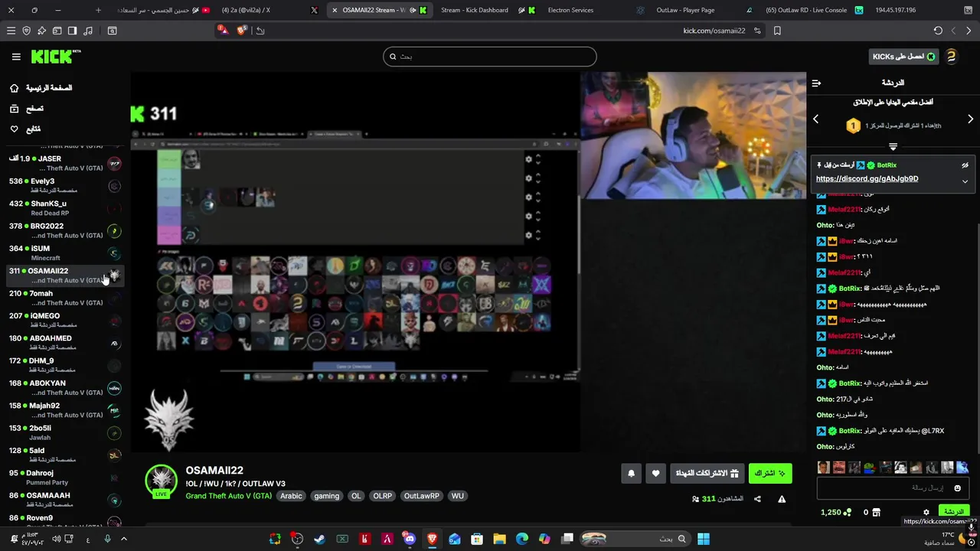Open 7omah channel in sidebar
The height and width of the screenshot is (551, 980).
(x=64, y=298)
